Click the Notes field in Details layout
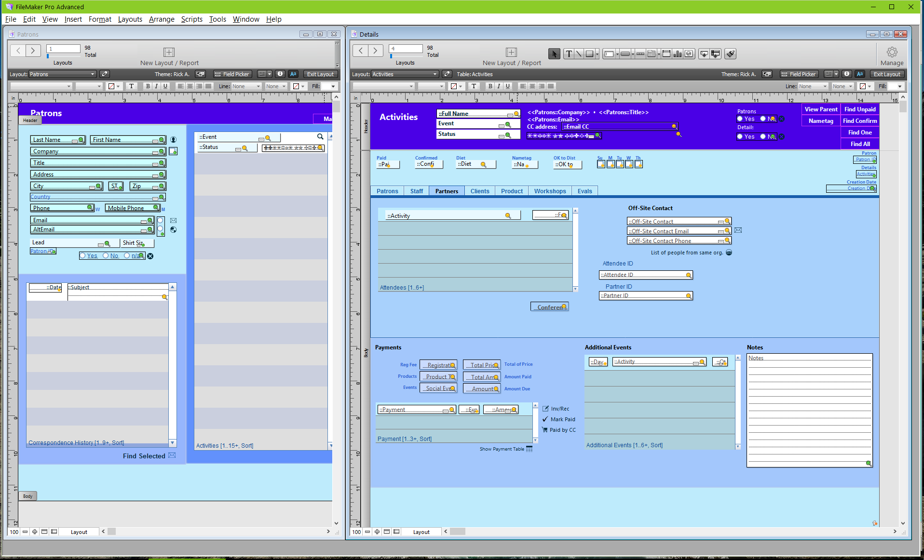924x560 pixels. coord(809,410)
